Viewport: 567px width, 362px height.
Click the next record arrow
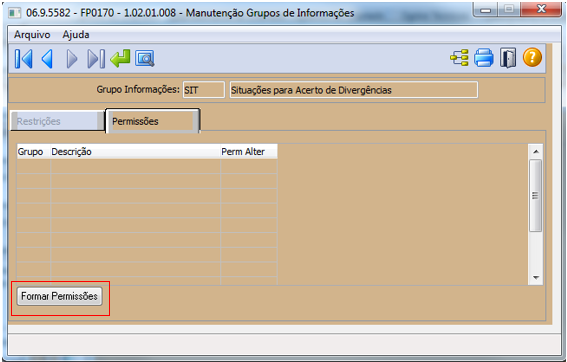pos(72,58)
